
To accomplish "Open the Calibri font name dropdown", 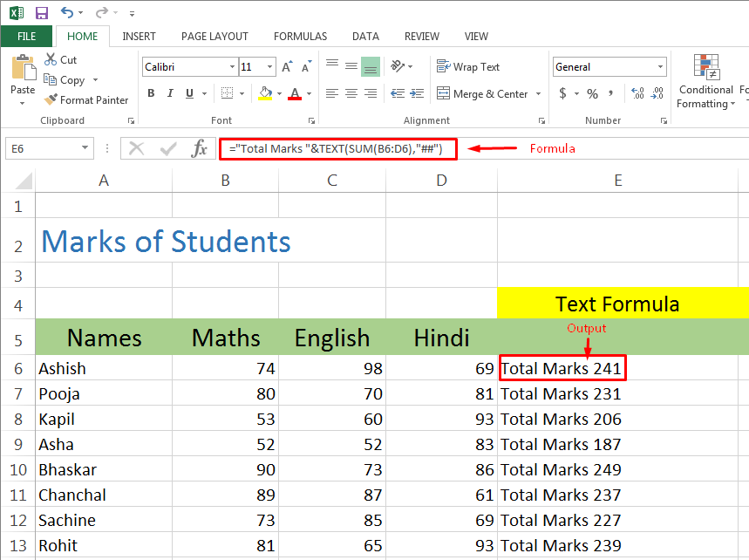I will pyautogui.click(x=232, y=67).
